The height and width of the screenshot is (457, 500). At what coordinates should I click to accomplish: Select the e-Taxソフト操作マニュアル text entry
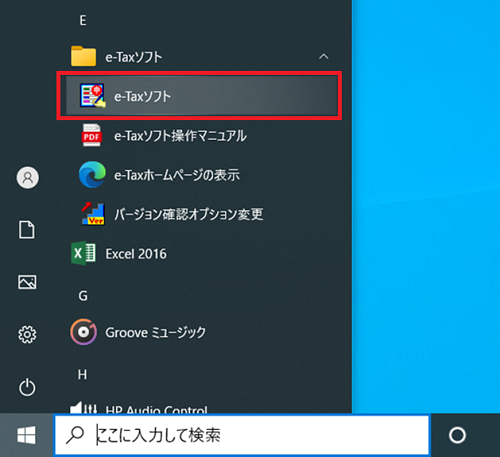coord(180,136)
